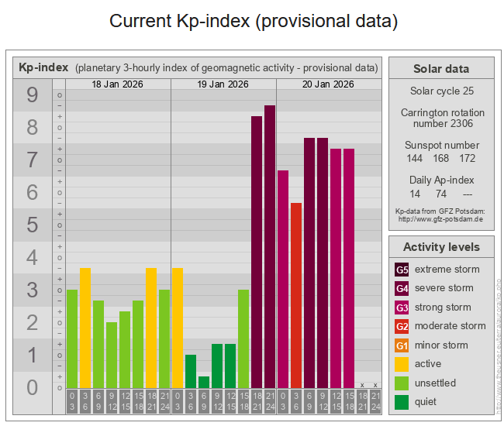Click the yellow bar on 19 Jan
504x426 pixels.
[177, 327]
